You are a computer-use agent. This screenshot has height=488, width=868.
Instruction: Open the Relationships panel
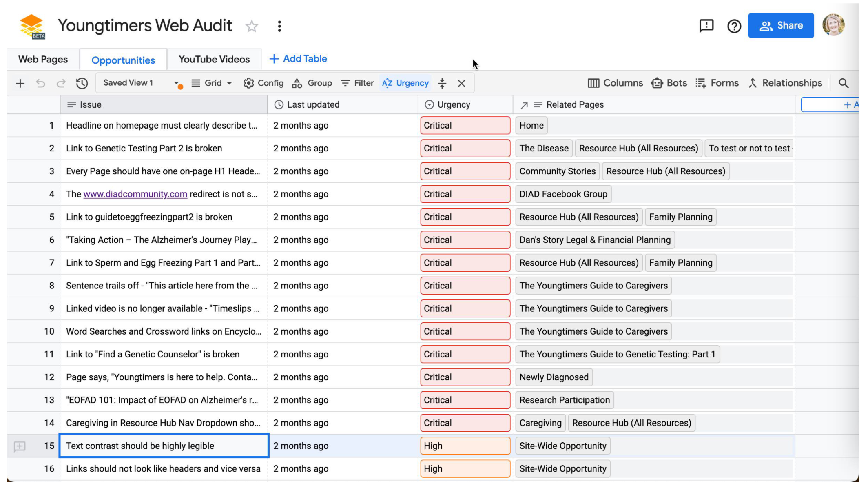click(x=785, y=83)
